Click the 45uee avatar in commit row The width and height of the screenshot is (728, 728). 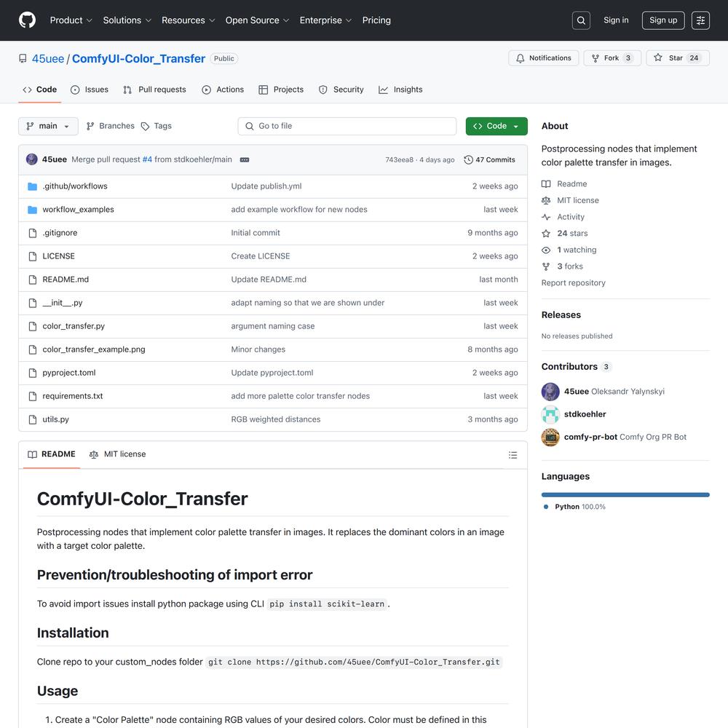coord(31,159)
